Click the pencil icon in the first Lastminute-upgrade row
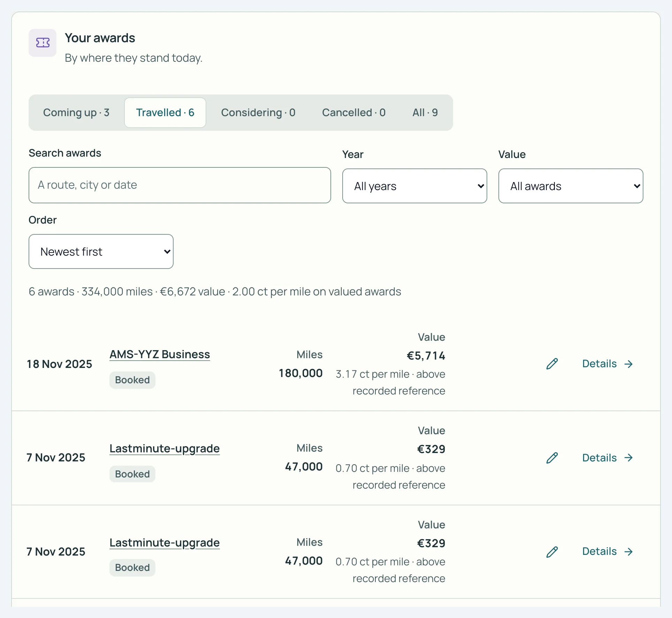The image size is (672, 618). click(552, 458)
